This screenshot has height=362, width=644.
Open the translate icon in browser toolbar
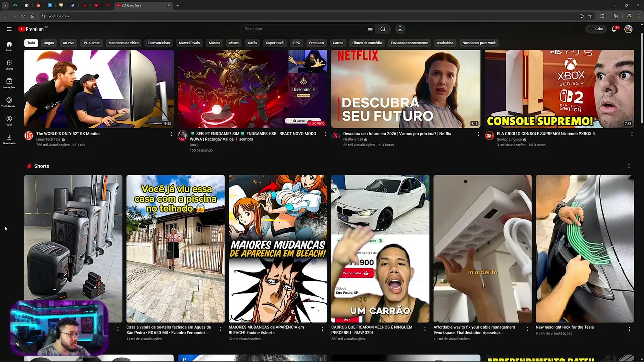(615, 16)
